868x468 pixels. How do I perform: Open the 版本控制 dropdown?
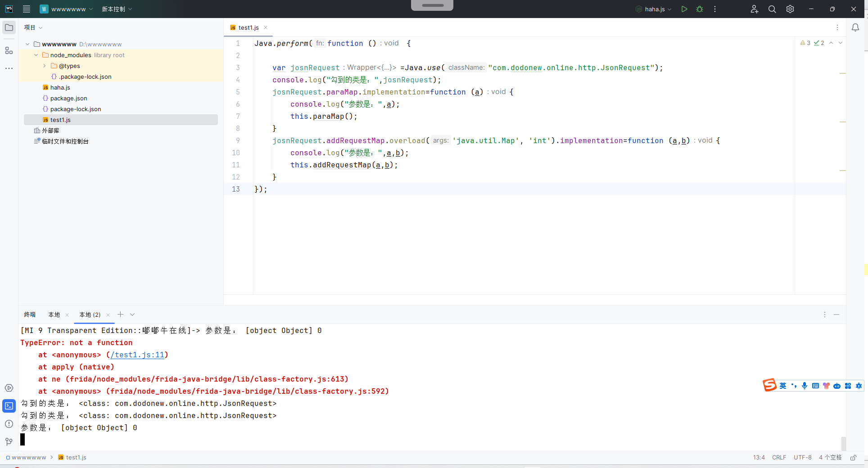117,9
